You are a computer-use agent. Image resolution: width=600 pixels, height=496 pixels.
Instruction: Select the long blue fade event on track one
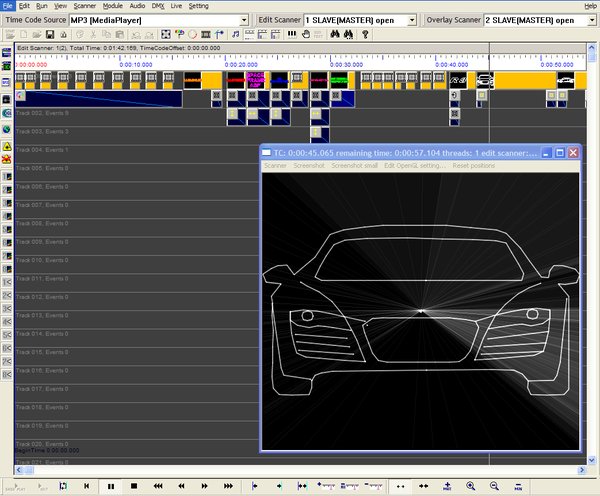click(99, 99)
